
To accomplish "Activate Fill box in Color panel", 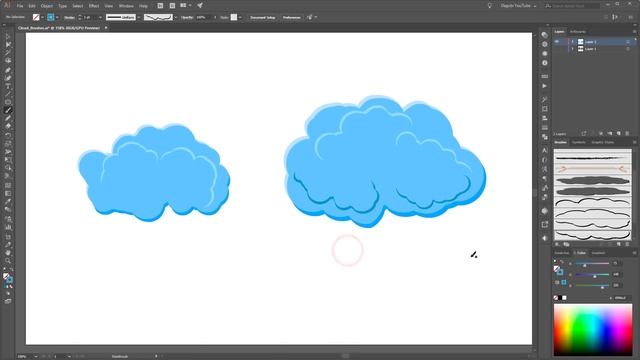I will click(x=556, y=268).
